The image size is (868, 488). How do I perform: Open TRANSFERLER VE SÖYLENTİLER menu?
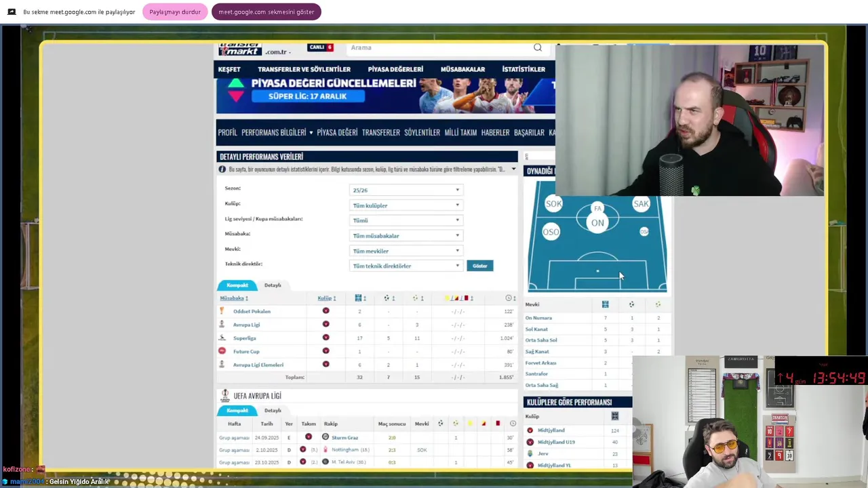click(x=304, y=69)
